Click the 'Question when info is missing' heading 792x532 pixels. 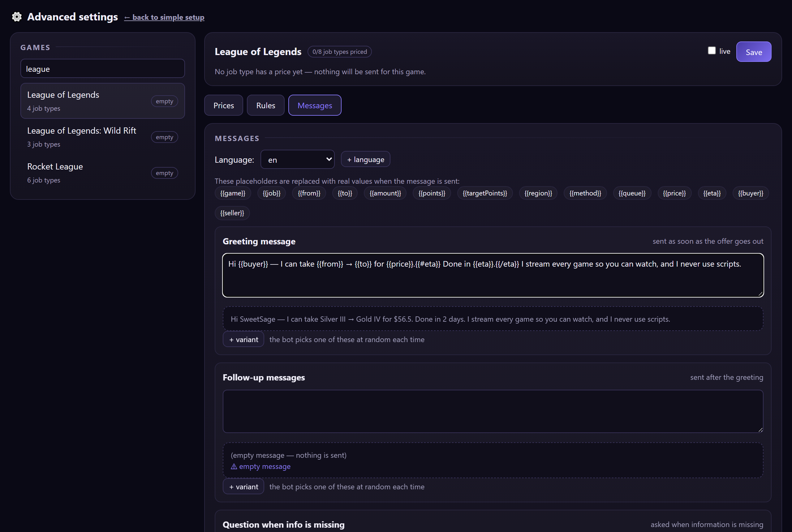283,525
